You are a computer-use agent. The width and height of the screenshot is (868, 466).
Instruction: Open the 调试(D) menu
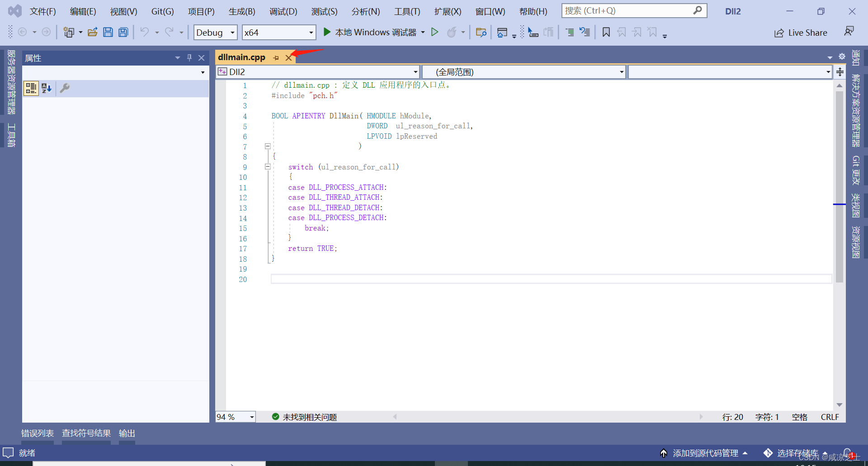(x=283, y=11)
